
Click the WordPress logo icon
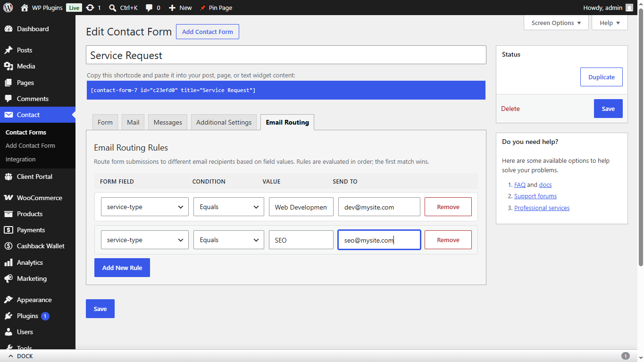(x=8, y=8)
